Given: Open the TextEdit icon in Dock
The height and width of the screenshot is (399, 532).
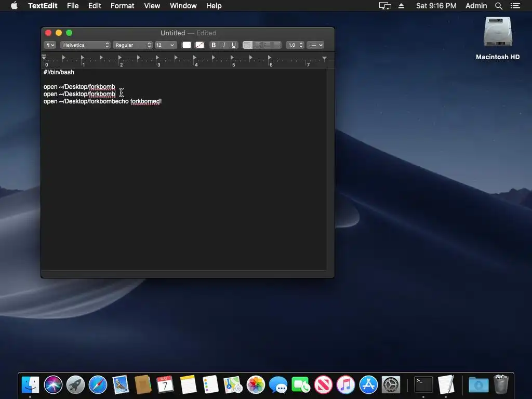Looking at the screenshot, I should pyautogui.click(x=446, y=385).
